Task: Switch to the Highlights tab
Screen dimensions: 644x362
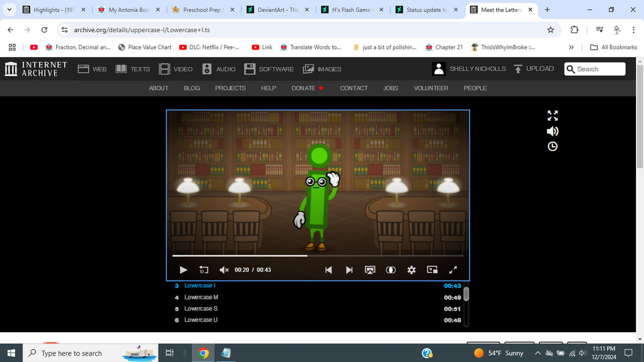Action: (x=54, y=10)
